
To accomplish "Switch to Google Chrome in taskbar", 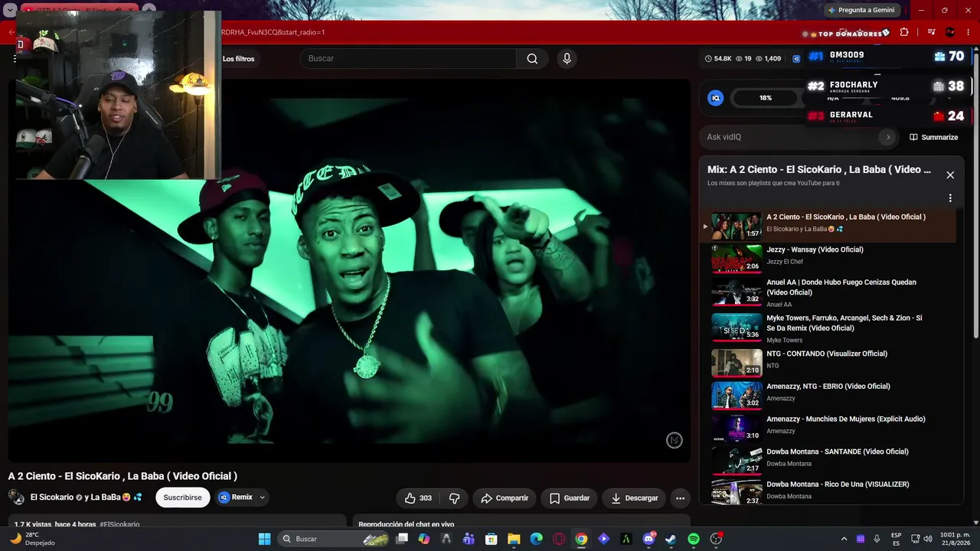I will (x=581, y=539).
